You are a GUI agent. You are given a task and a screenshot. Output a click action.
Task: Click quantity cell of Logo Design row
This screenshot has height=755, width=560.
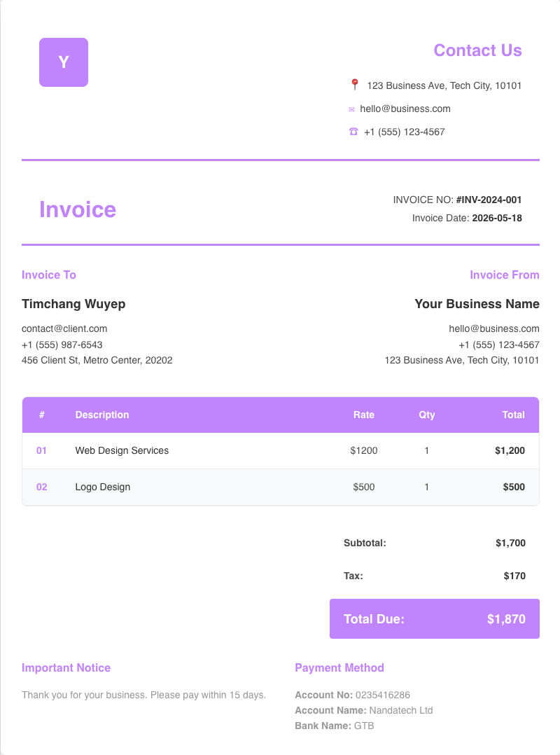point(427,487)
